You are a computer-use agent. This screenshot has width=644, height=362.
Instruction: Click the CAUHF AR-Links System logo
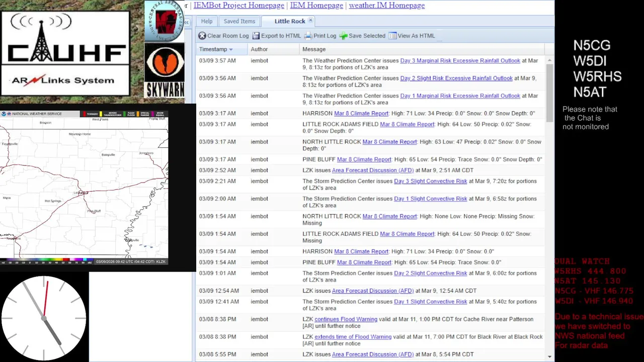click(65, 53)
